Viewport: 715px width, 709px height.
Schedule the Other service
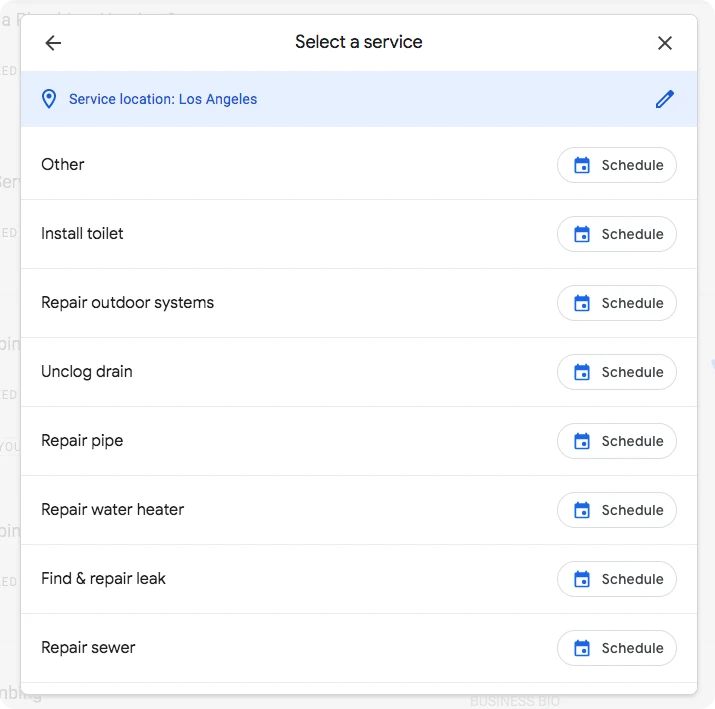tap(617, 165)
